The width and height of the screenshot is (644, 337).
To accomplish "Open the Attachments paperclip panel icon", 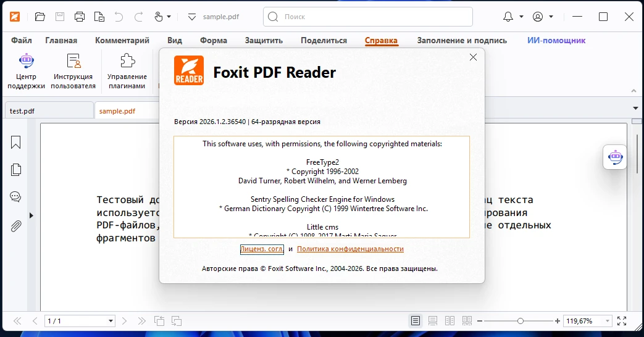I will 15,226.
